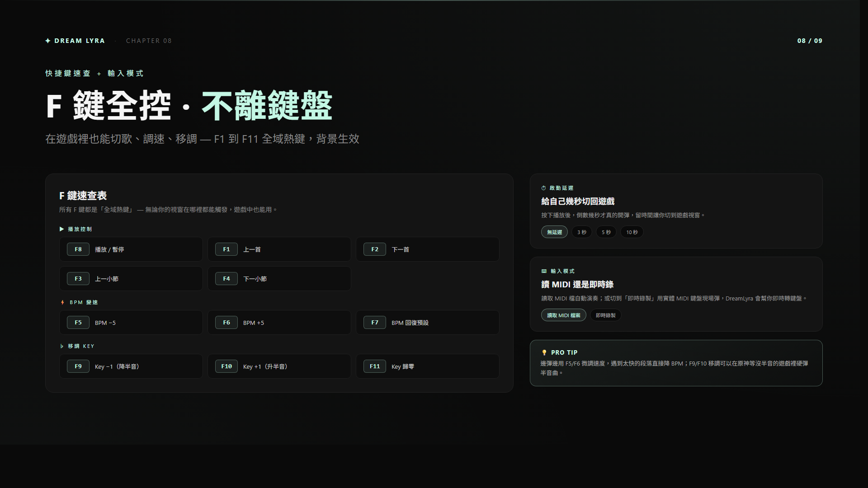Switch input mode to 即時錄製
868x488 pixels.
pos(605,315)
